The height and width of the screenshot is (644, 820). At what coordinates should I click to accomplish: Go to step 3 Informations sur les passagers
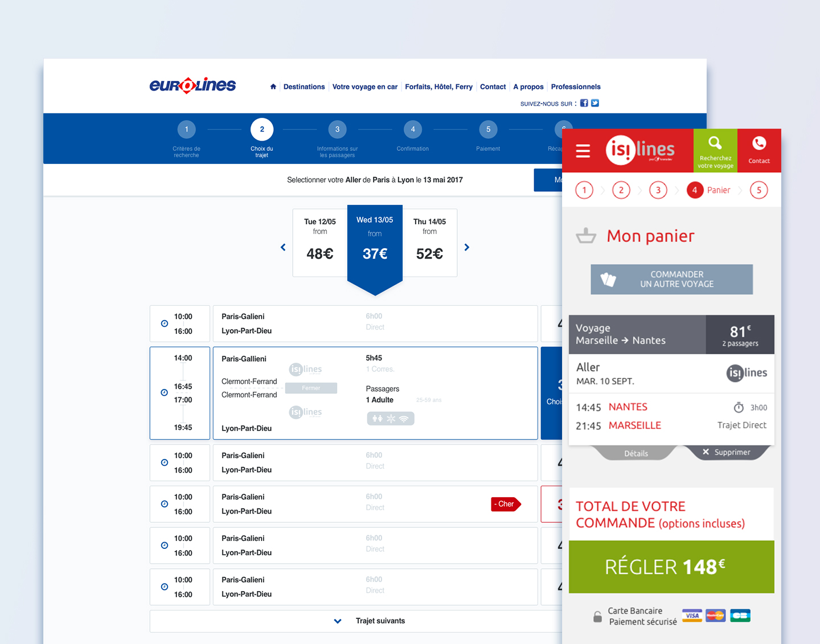[338, 130]
